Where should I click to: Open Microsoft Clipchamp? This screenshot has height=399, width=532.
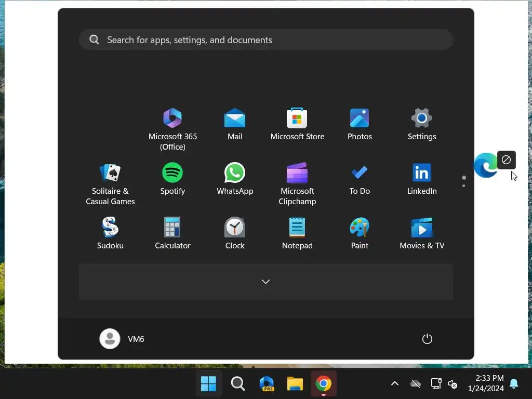[x=297, y=184]
